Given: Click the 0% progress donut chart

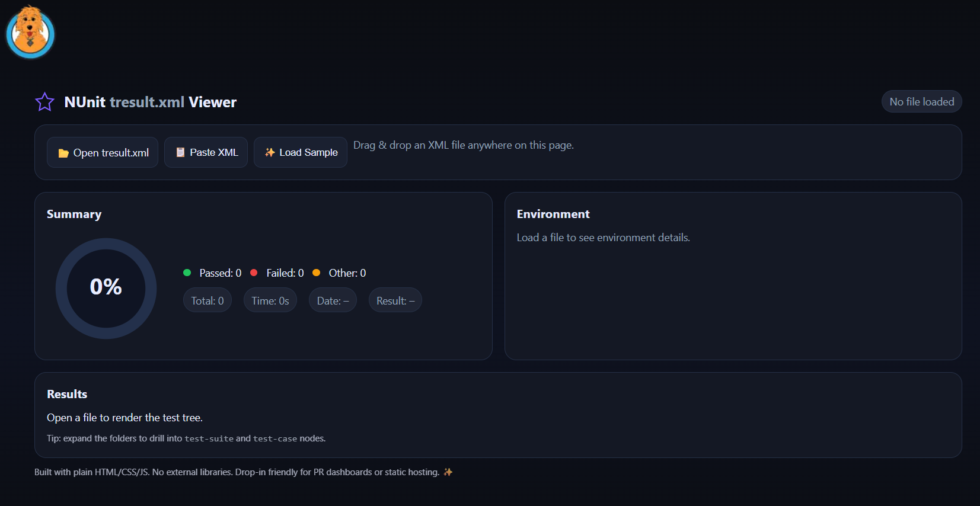Looking at the screenshot, I should (106, 288).
